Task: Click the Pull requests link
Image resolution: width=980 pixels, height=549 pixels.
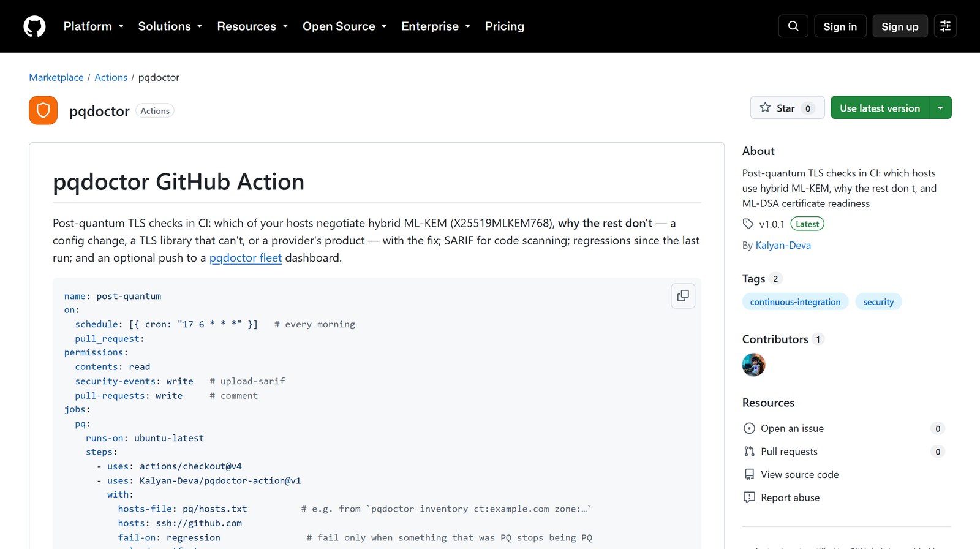Action: 789,452
